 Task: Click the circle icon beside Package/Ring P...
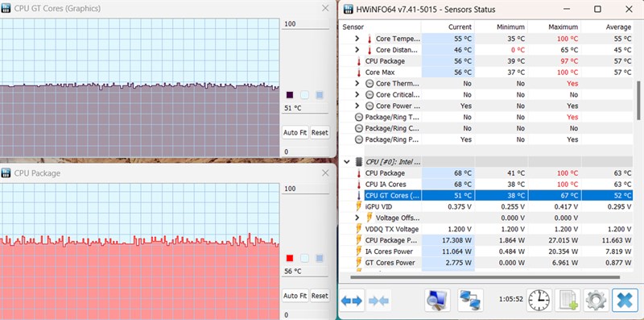(x=359, y=139)
